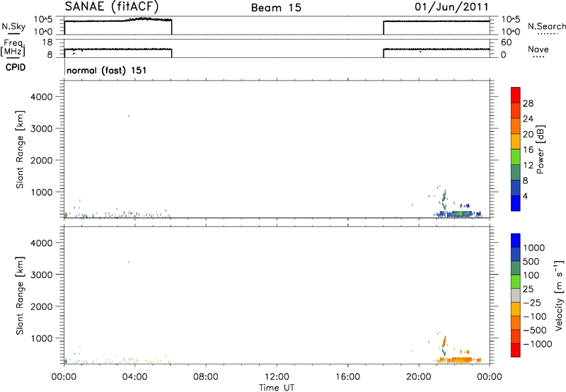Click the Nave legend label
Viewport: 566px width, 392px height.
(538, 49)
